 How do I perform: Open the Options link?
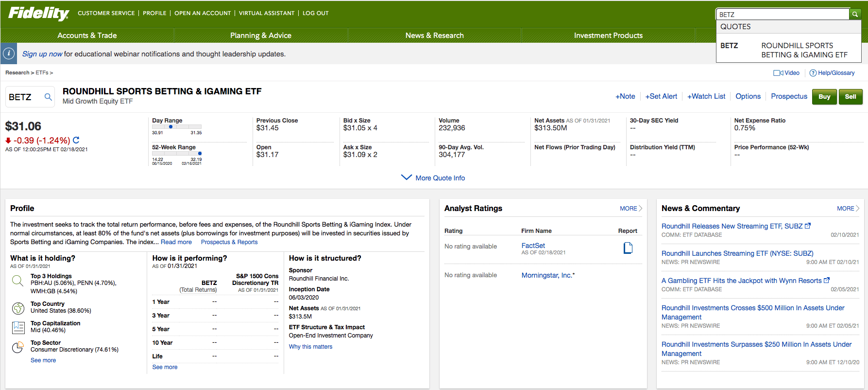click(x=748, y=96)
